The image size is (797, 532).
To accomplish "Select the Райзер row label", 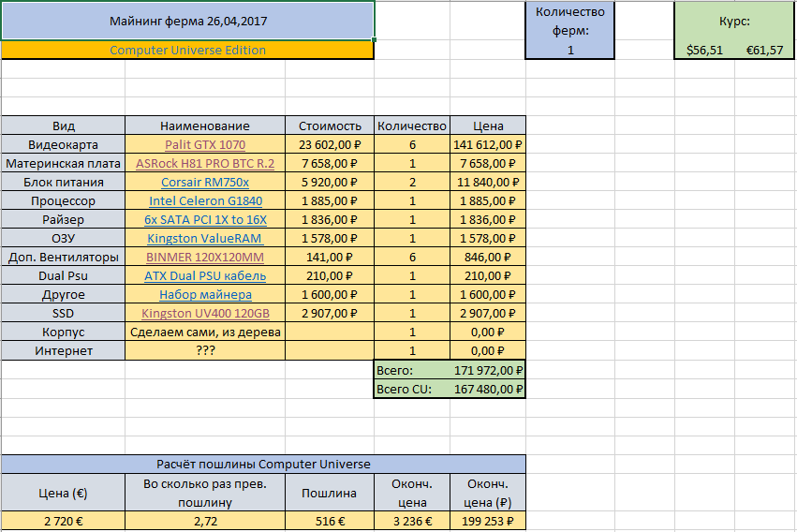I will tap(63, 220).
